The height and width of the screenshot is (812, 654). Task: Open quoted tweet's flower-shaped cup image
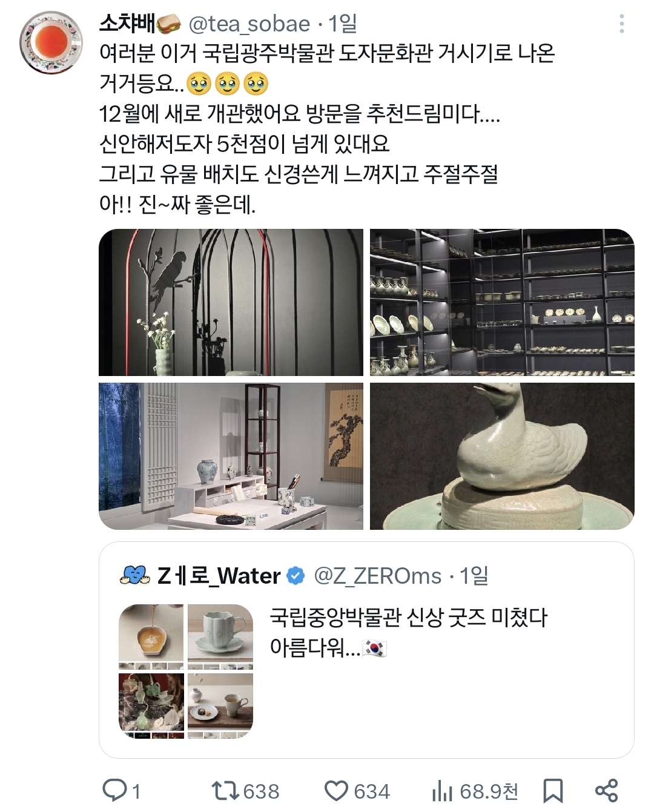pyautogui.click(x=220, y=636)
